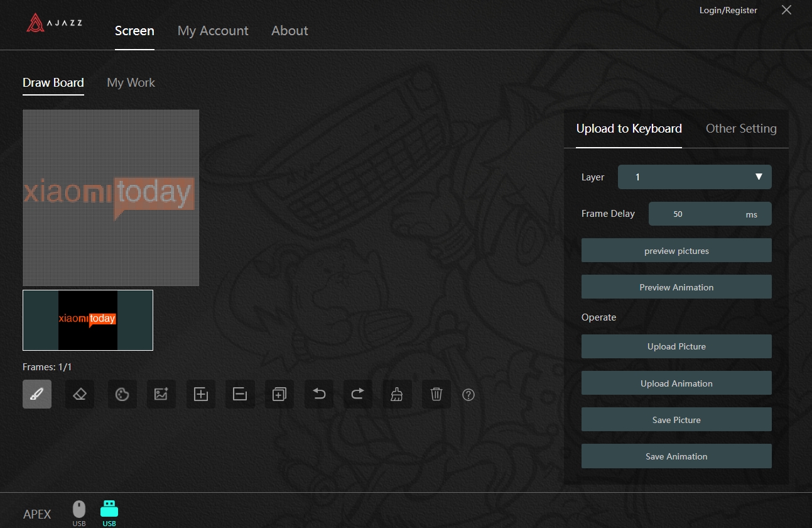Open the My Work tab
Viewport: 812px width, 528px height.
coord(131,83)
